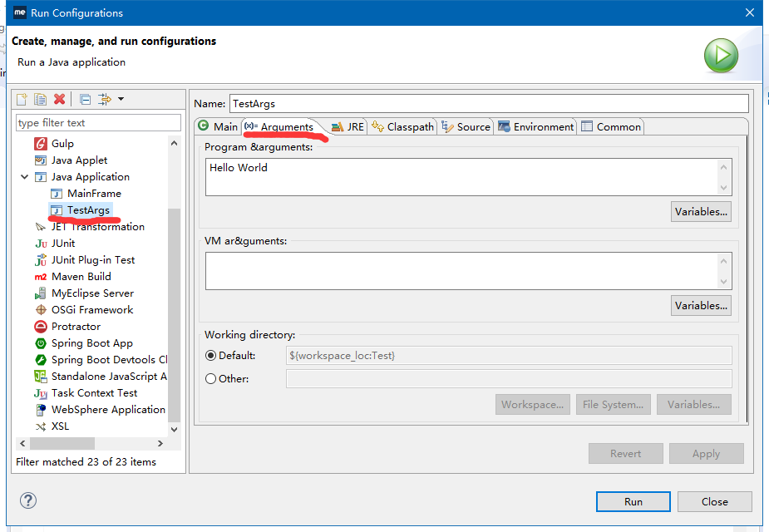Click the JUnit Plug-in Test icon

(41, 260)
